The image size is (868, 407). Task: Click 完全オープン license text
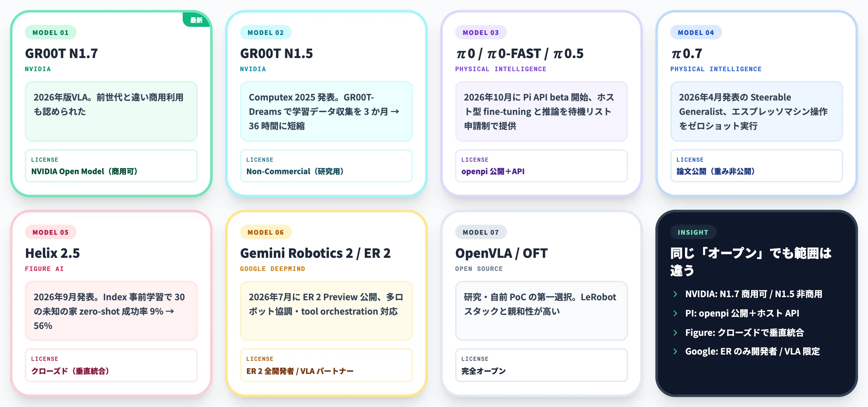coord(483,371)
